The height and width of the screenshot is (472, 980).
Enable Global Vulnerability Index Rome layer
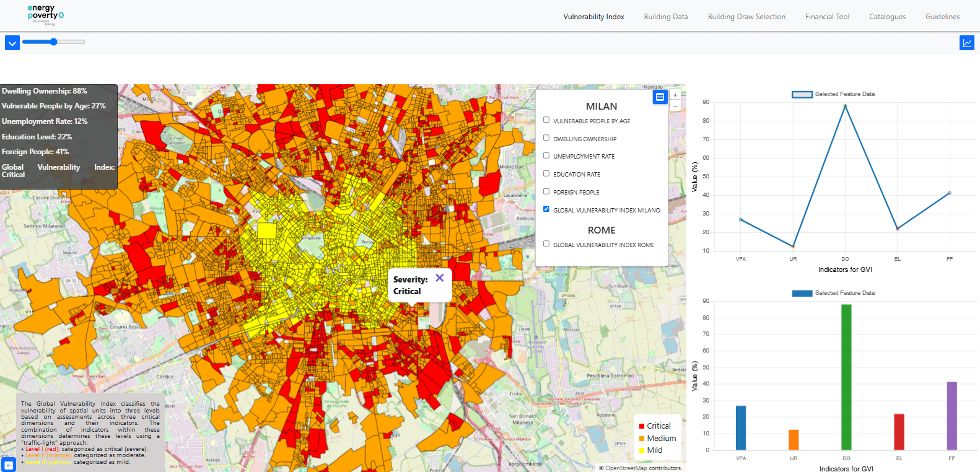pos(546,244)
